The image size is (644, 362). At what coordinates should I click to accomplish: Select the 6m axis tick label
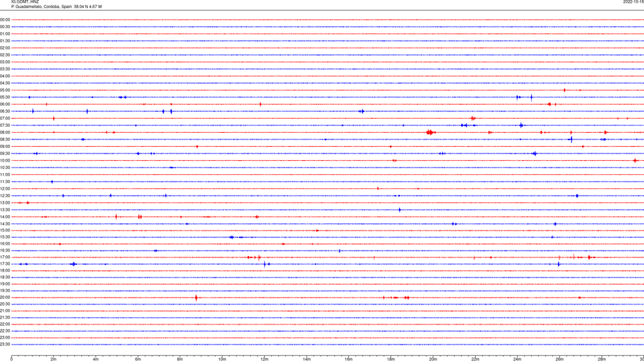tap(138, 359)
